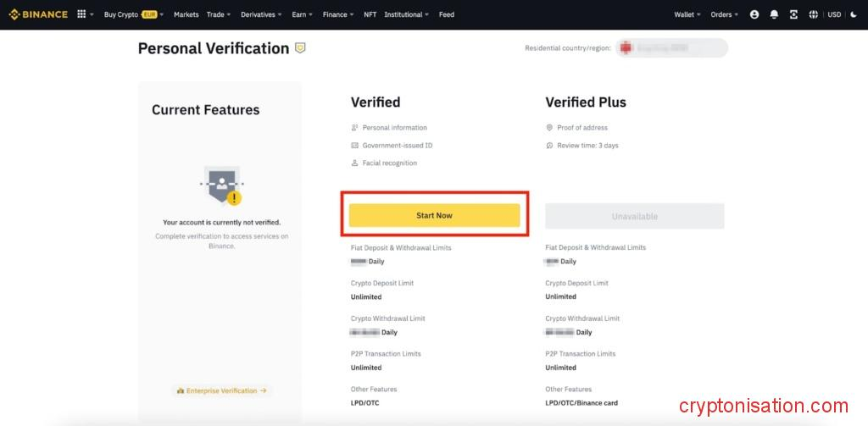This screenshot has height=426, width=868.
Task: Open the NFT menu item
Action: 370,14
